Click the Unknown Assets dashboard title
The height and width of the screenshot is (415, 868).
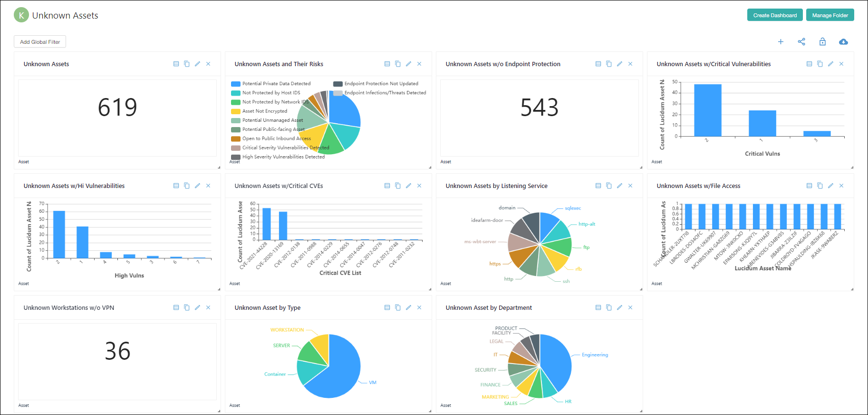pyautogui.click(x=65, y=15)
